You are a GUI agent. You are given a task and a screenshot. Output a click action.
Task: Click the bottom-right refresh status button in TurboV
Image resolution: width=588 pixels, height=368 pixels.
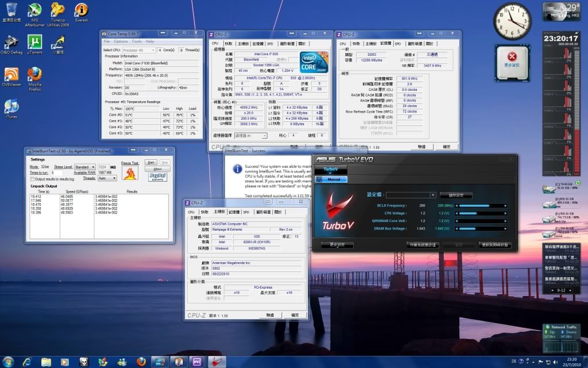494,245
